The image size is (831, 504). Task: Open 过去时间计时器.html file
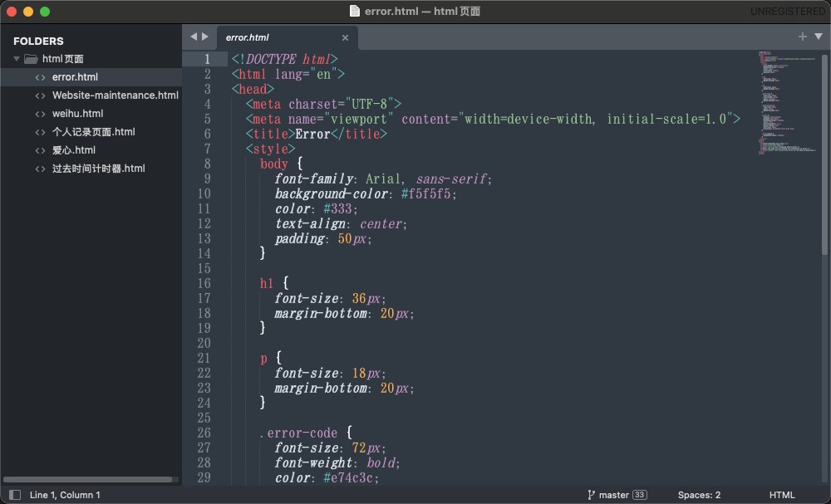click(x=98, y=169)
